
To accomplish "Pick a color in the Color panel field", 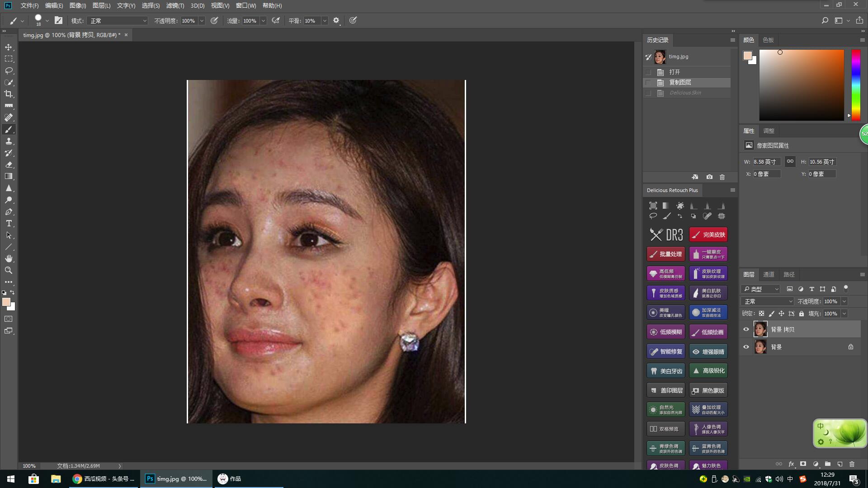I will (802, 85).
